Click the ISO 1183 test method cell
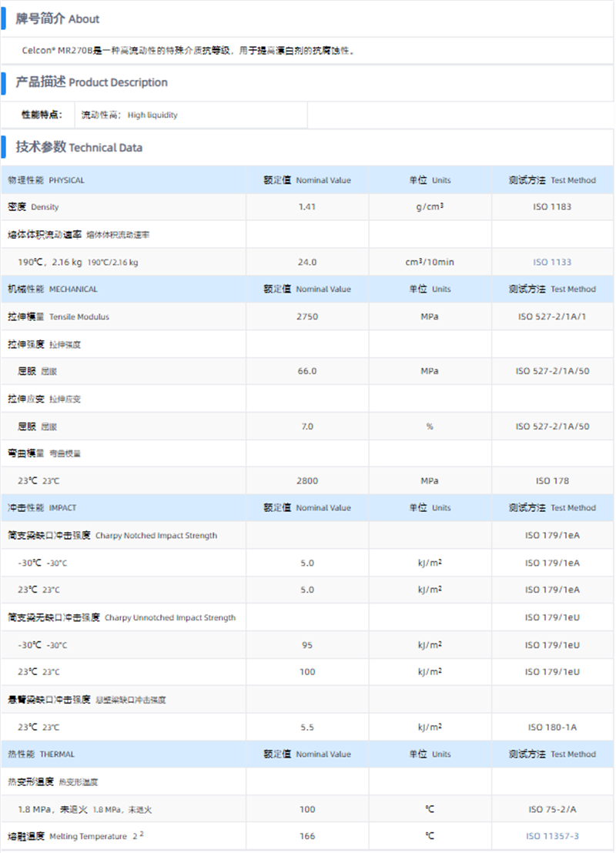This screenshot has height=853, width=616. pyautogui.click(x=552, y=207)
